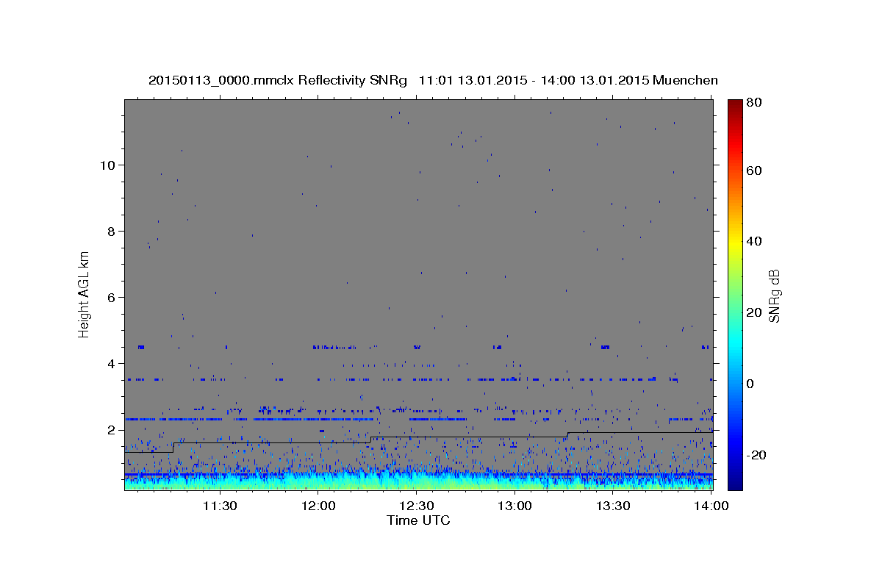Click the height axis label 8

(x=112, y=231)
